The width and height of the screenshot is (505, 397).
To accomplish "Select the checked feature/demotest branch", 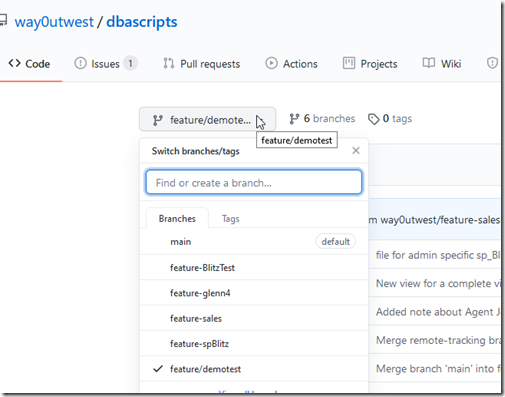I will (x=254, y=369).
